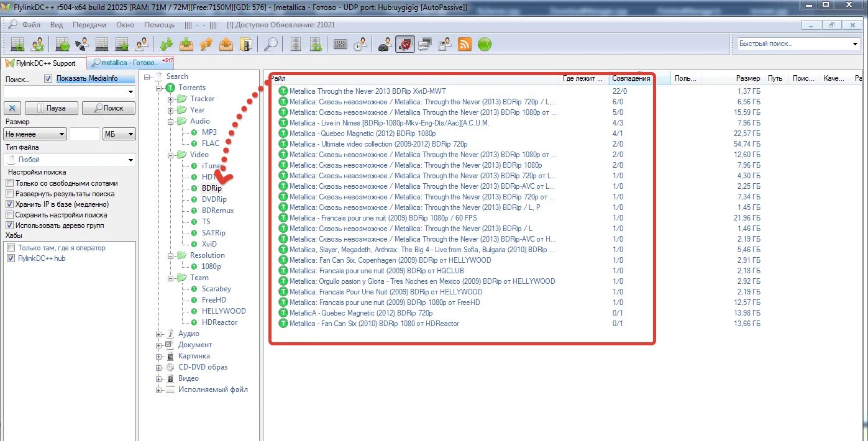Click the X clear button beside Пауза
Viewport: 868px width, 441px height.
(x=12, y=108)
